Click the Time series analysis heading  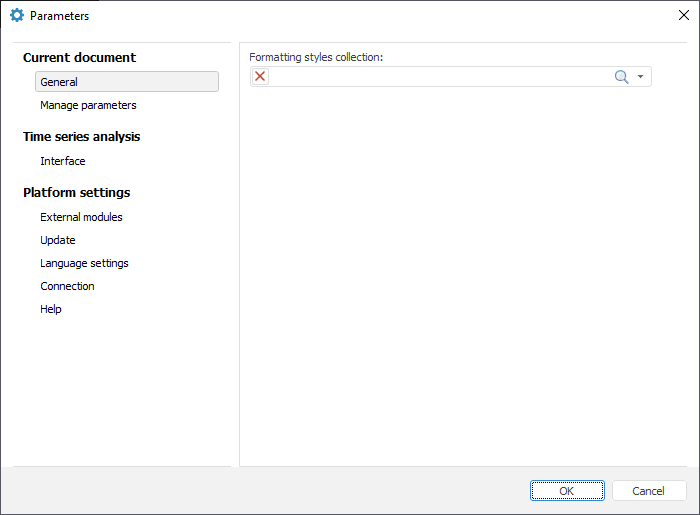[81, 137]
